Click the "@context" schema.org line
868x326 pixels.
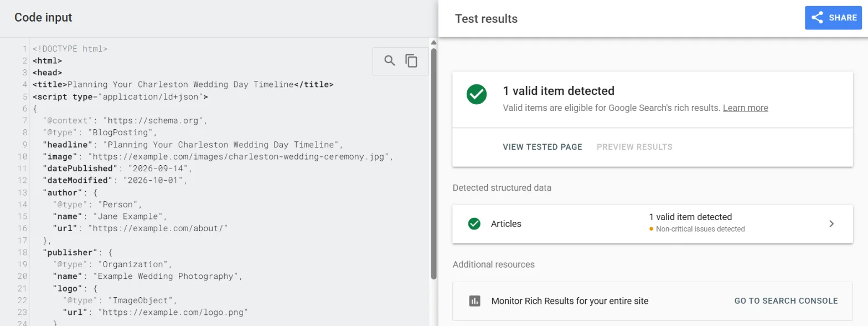click(125, 120)
